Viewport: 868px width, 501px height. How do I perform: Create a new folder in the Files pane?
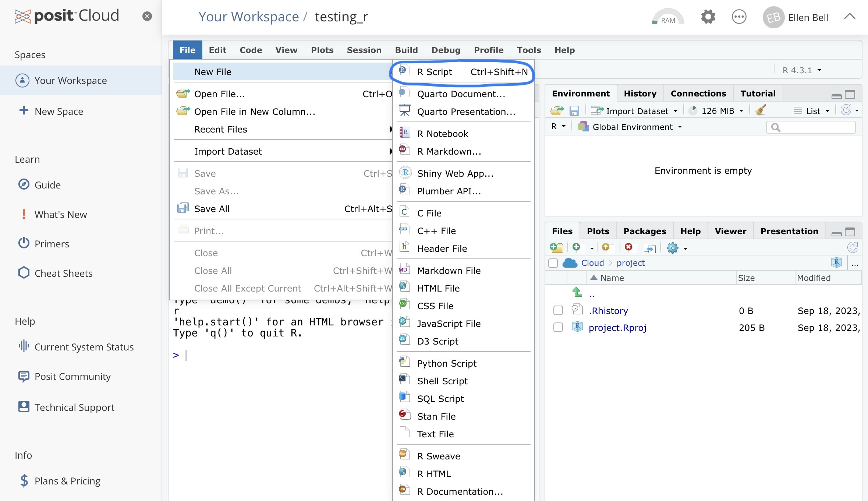pyautogui.click(x=557, y=247)
